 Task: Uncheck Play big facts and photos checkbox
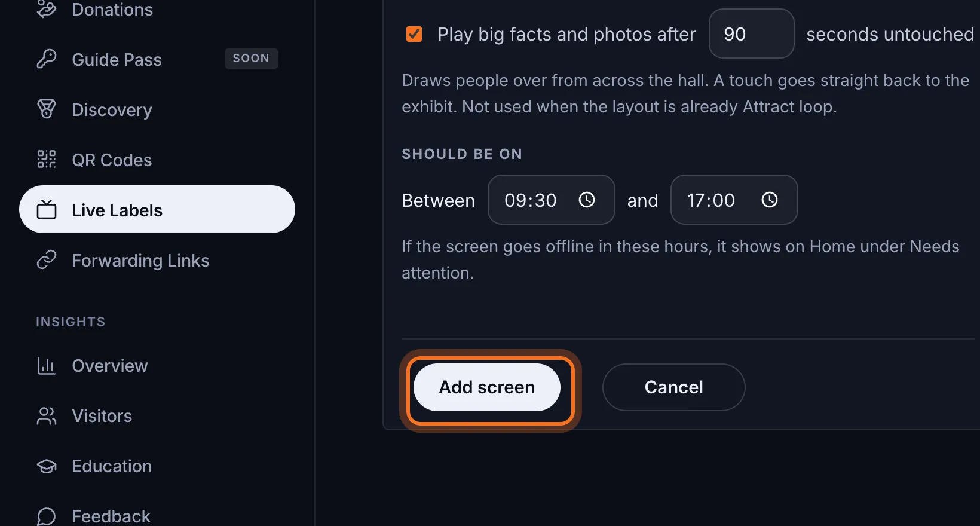pos(414,34)
